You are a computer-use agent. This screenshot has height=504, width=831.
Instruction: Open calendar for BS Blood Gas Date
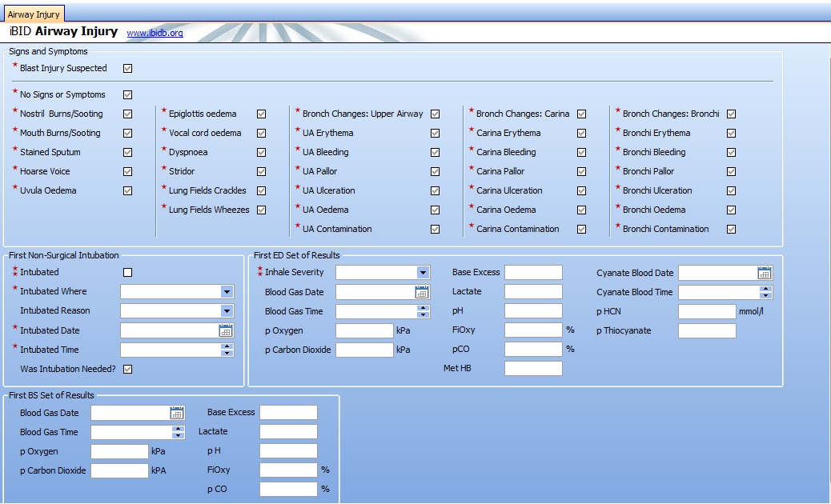tap(177, 413)
